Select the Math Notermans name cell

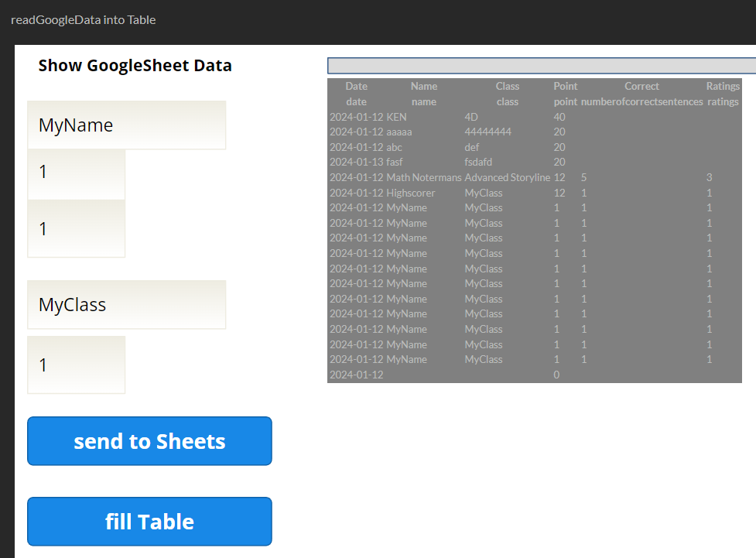click(x=423, y=177)
